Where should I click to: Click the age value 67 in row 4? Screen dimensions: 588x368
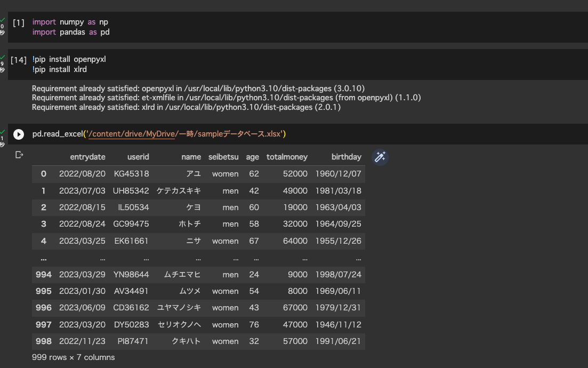click(254, 241)
